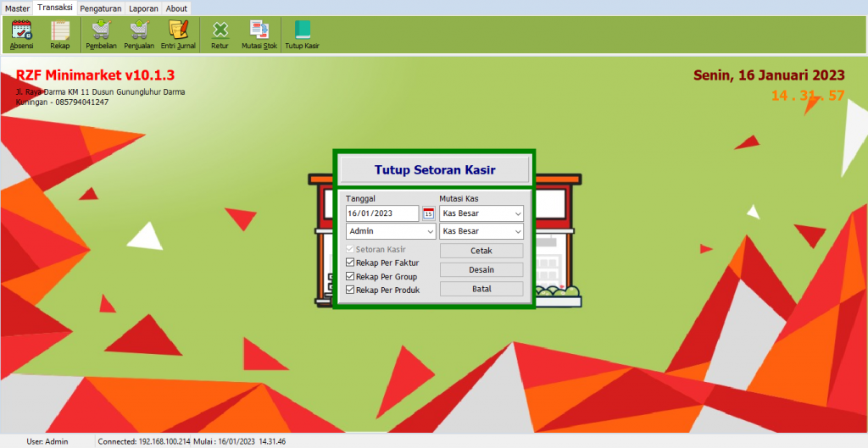Toggle Rekap Per Produk checkbox
The height and width of the screenshot is (448, 868).
point(350,290)
